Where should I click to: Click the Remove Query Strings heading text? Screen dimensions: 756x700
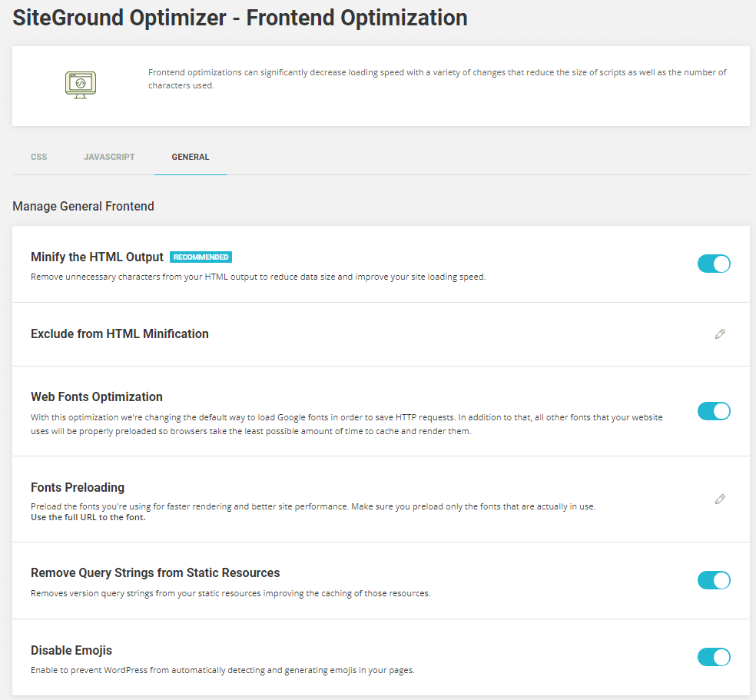(x=155, y=573)
